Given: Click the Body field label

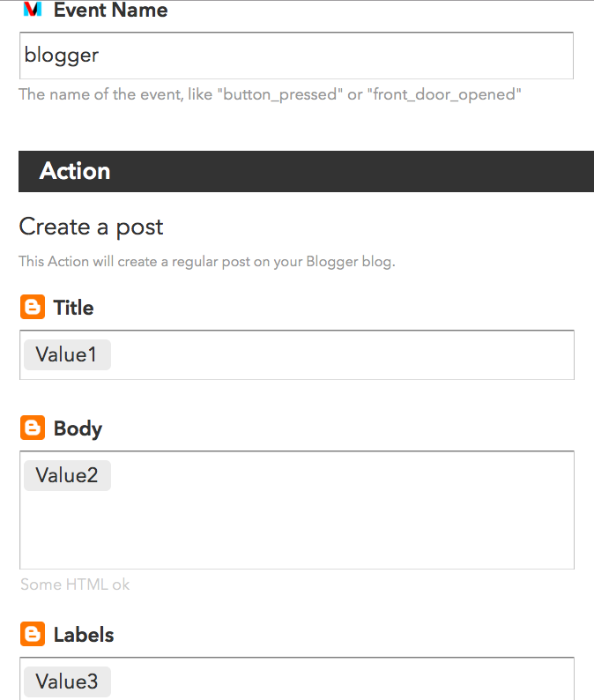Looking at the screenshot, I should pyautogui.click(x=78, y=429).
